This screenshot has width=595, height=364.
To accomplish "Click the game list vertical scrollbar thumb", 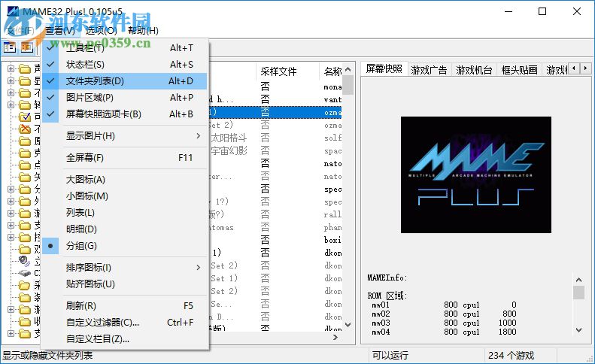I will click(x=348, y=85).
